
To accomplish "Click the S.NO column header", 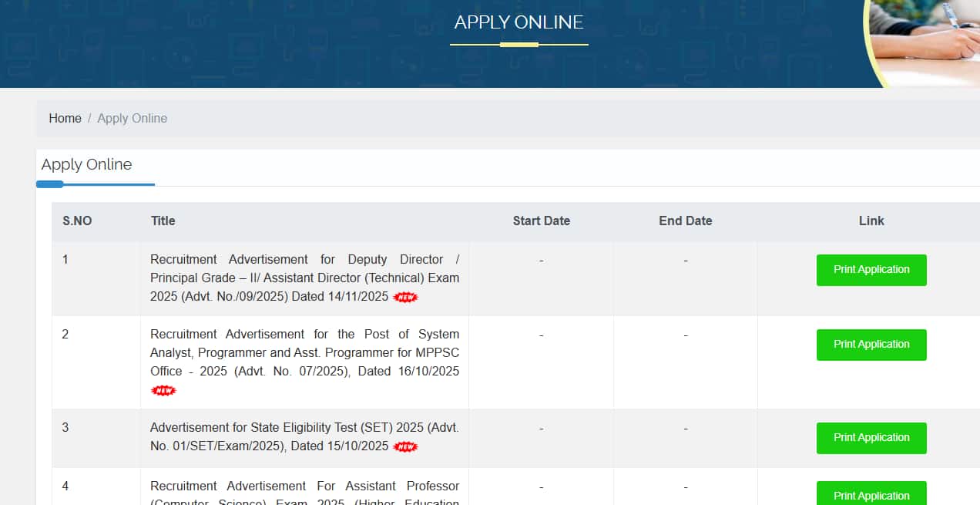I will [77, 221].
